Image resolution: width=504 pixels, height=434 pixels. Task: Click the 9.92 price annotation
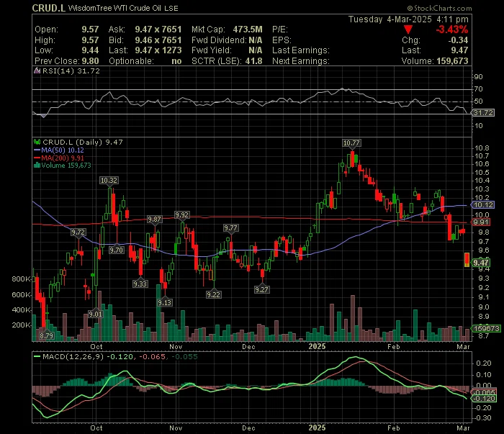pyautogui.click(x=181, y=214)
